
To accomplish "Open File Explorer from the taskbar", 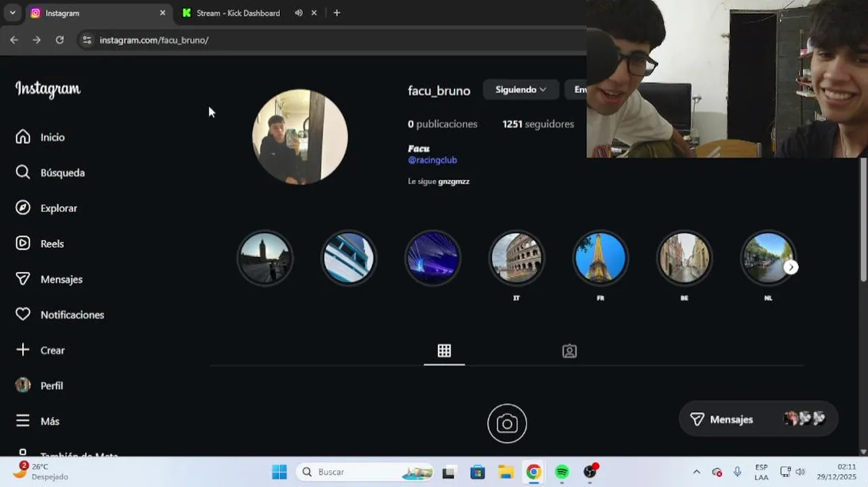I will 506,471.
